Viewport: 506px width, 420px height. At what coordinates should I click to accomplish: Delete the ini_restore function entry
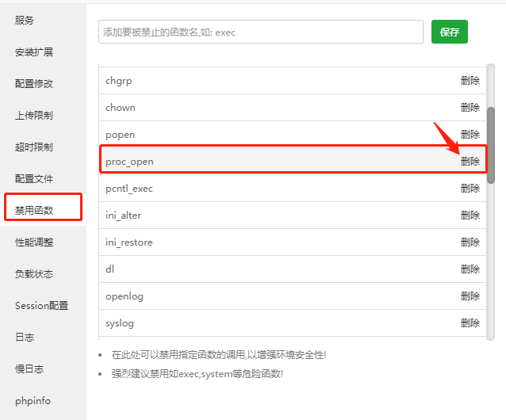470,242
